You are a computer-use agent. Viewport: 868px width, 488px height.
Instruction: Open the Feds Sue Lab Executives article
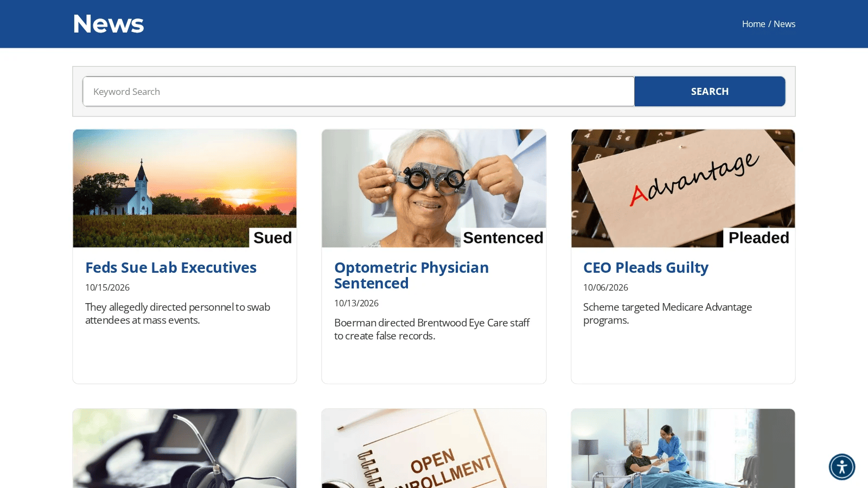[171, 267]
